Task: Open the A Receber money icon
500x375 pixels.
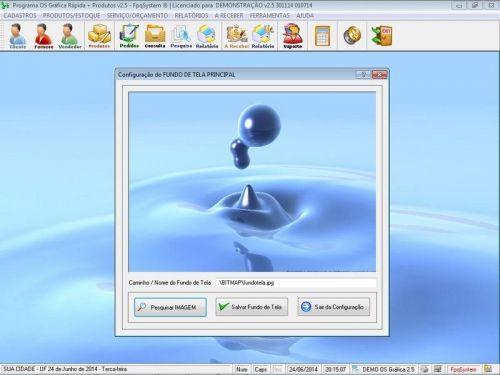Action: click(x=236, y=36)
